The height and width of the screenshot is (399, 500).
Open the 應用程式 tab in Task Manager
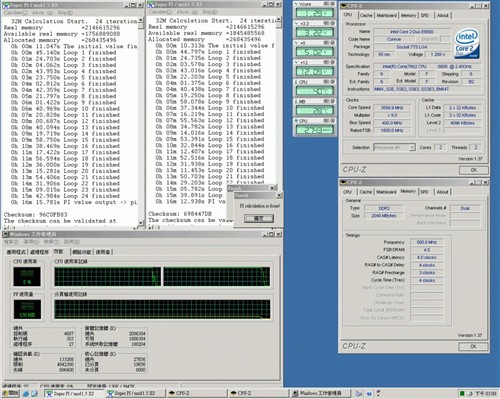point(16,252)
